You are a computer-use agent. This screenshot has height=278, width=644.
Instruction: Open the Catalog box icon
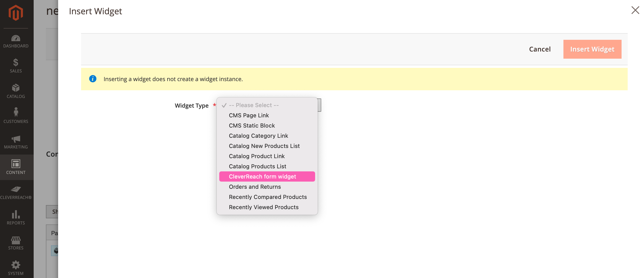[x=16, y=91]
